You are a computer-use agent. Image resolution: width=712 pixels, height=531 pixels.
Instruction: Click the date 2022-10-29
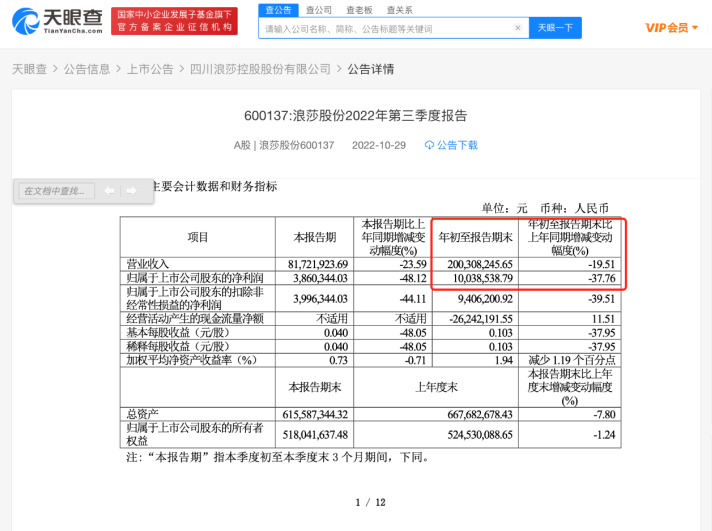coord(379,145)
